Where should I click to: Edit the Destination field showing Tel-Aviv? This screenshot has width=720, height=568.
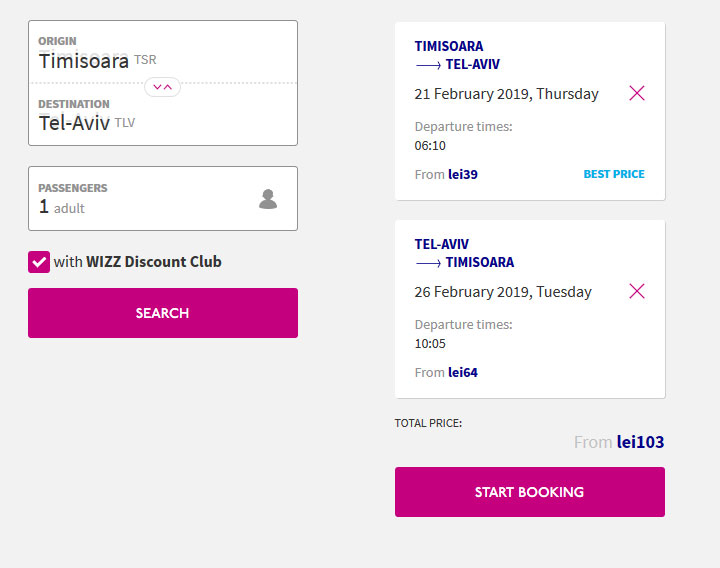[x=163, y=115]
